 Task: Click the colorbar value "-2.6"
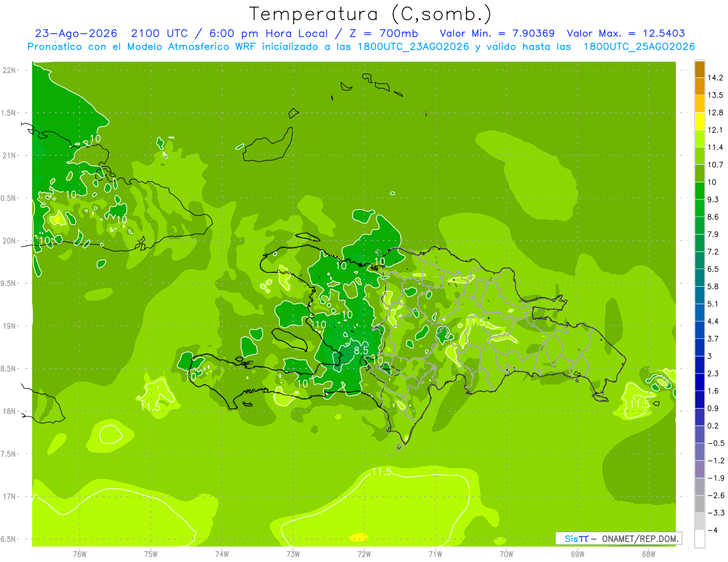(716, 495)
